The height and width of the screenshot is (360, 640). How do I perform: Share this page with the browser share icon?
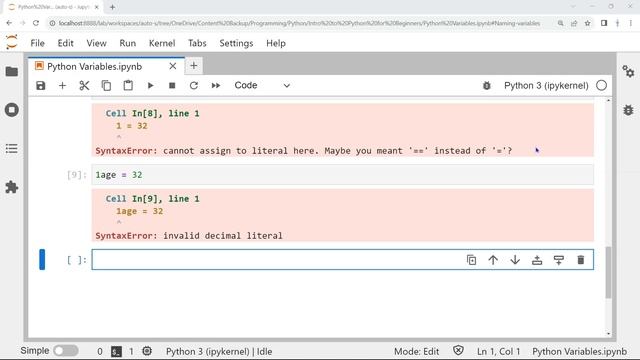coord(574,23)
